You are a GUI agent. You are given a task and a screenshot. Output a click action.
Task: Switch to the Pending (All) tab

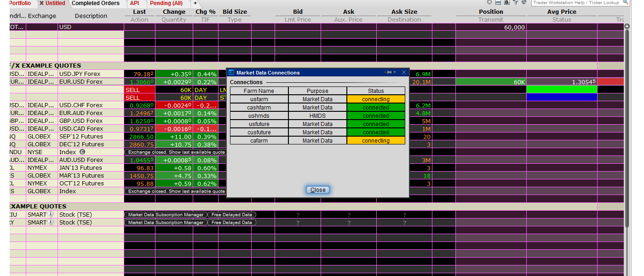click(x=167, y=3)
